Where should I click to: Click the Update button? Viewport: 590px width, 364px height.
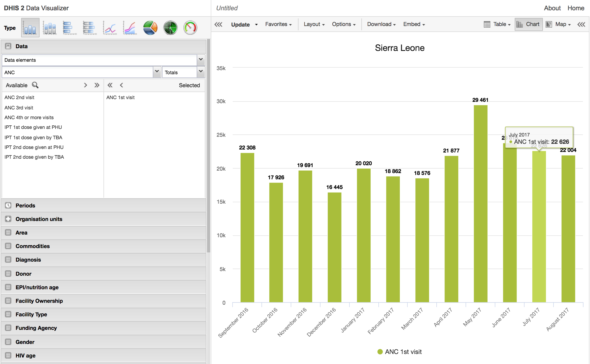(x=240, y=24)
